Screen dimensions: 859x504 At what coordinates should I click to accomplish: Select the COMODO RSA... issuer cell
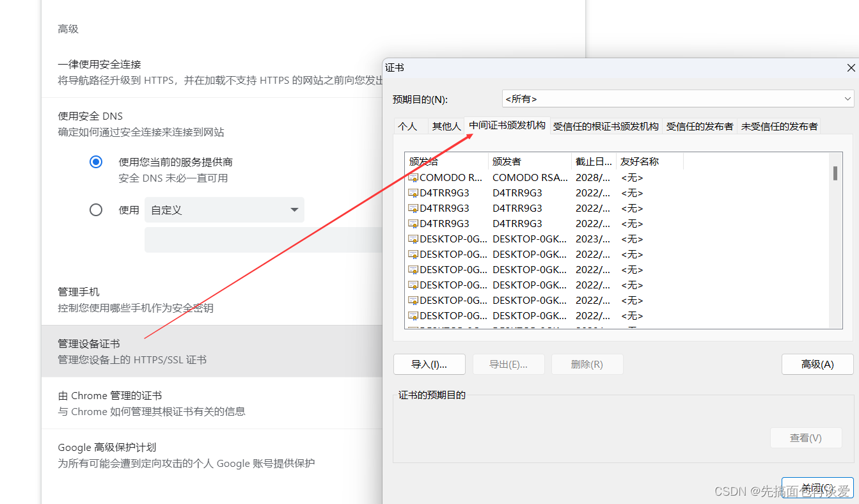(x=530, y=178)
